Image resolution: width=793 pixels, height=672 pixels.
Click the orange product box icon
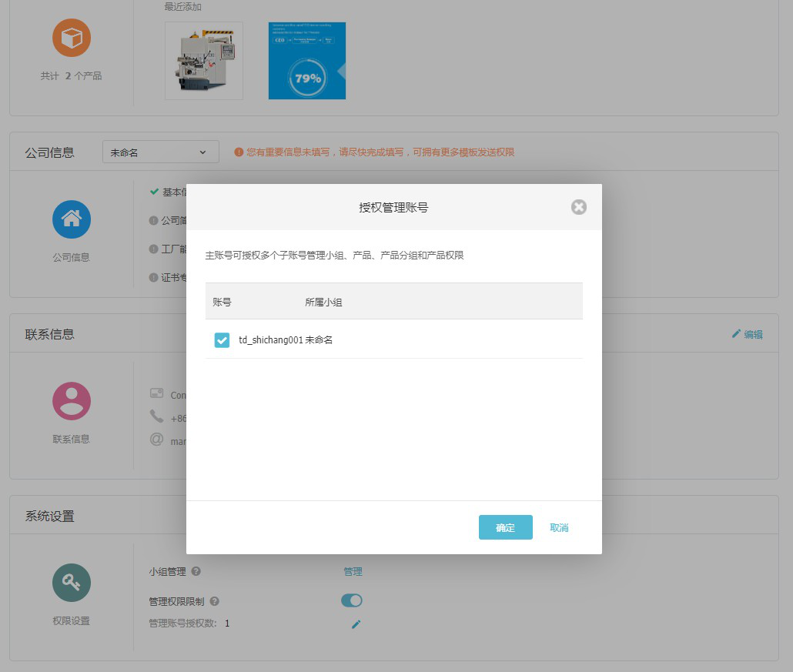click(71, 37)
